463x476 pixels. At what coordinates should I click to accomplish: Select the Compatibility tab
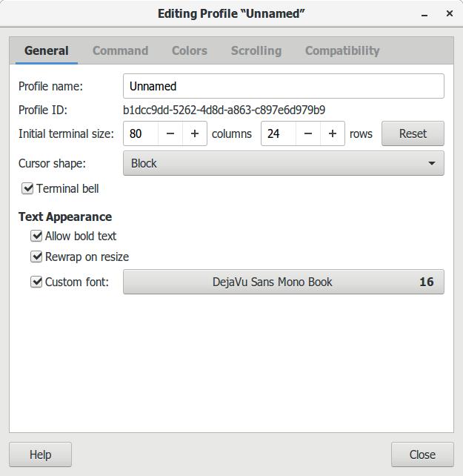342,50
